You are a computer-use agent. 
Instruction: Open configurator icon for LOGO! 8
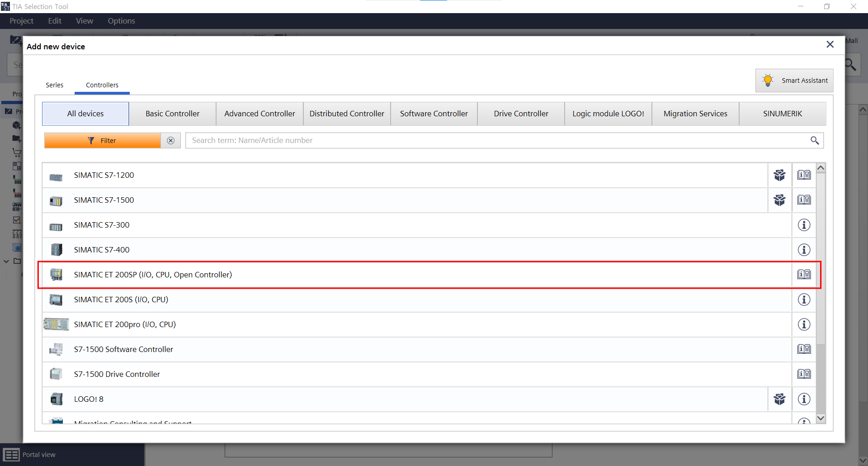point(779,399)
